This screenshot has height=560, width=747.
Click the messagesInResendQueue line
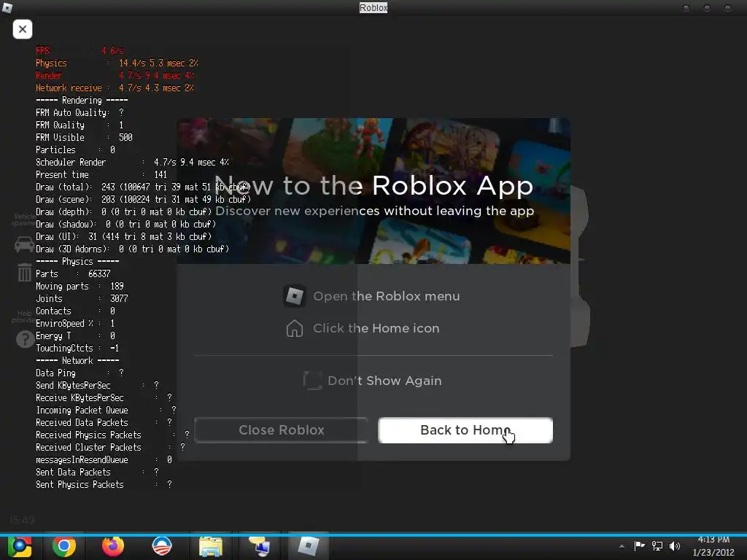pyautogui.click(x=104, y=459)
